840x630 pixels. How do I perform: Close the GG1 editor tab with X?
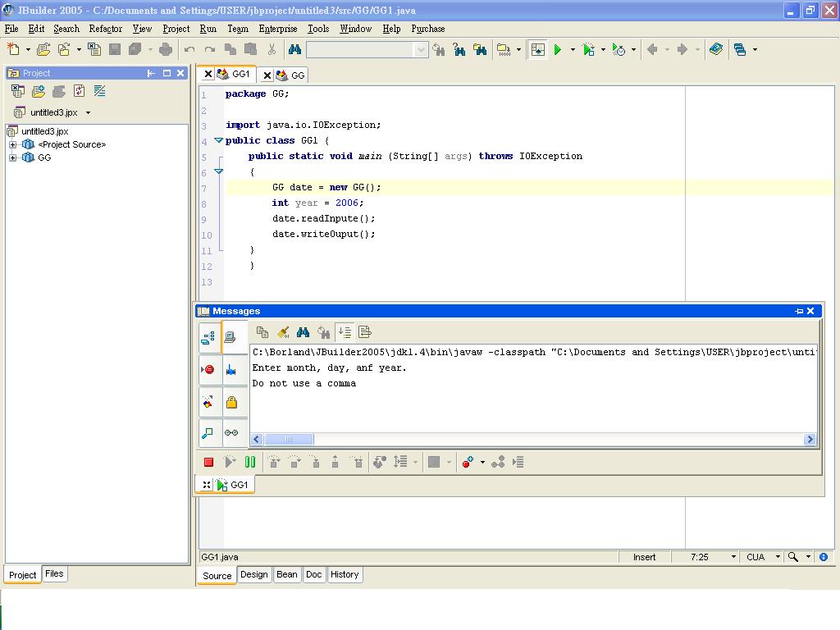(208, 74)
